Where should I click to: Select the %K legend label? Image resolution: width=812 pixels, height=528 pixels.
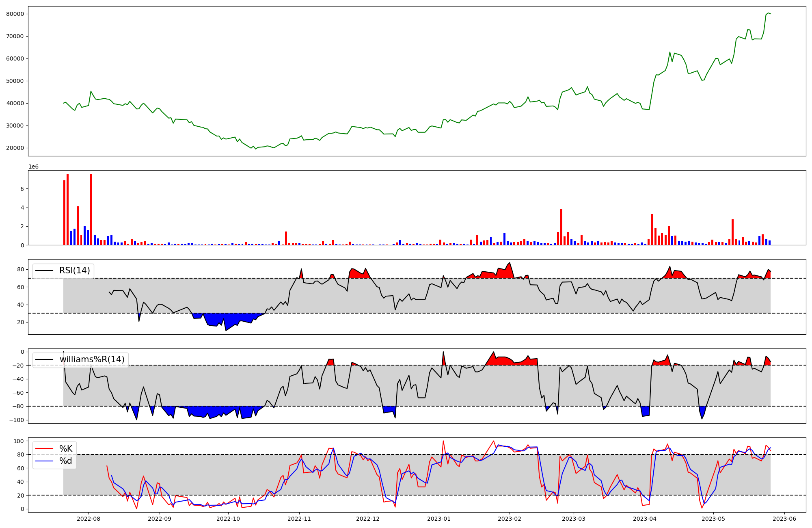66,448
